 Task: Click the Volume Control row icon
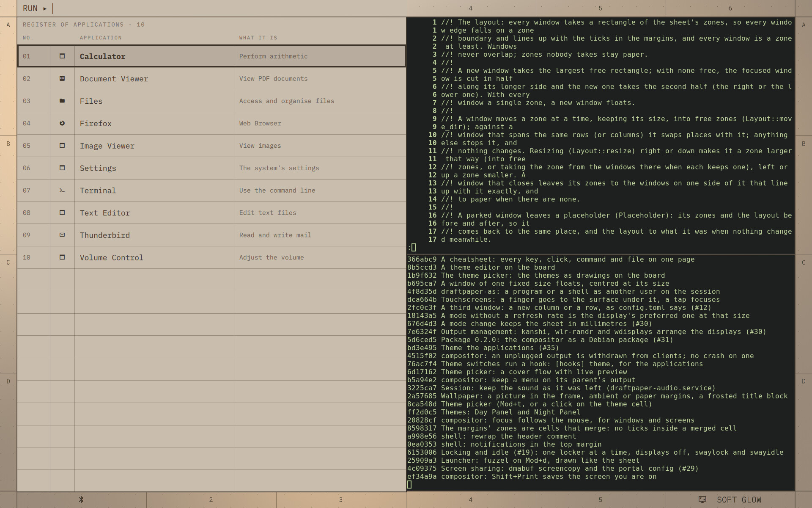(62, 257)
